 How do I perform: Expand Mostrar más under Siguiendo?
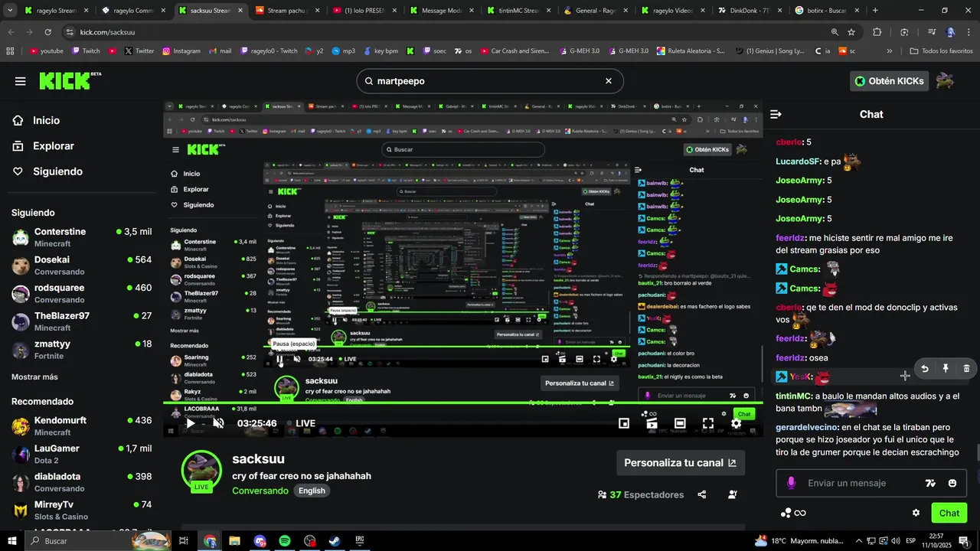point(34,377)
